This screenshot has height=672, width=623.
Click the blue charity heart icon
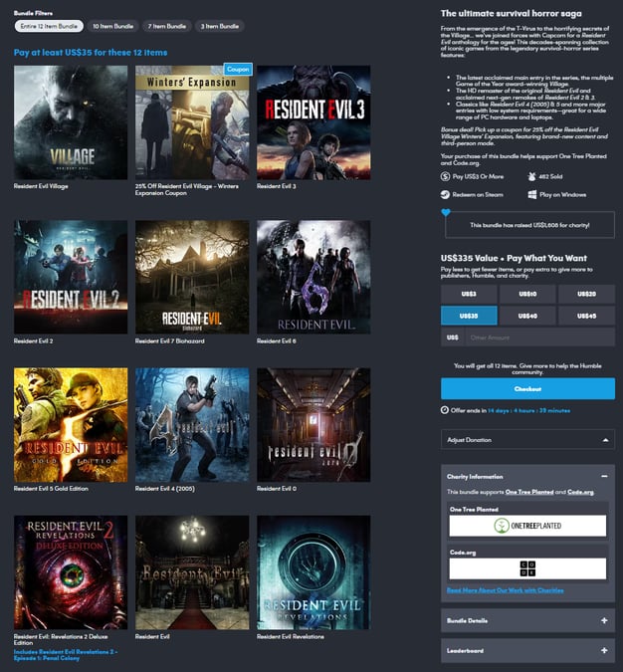[446, 212]
